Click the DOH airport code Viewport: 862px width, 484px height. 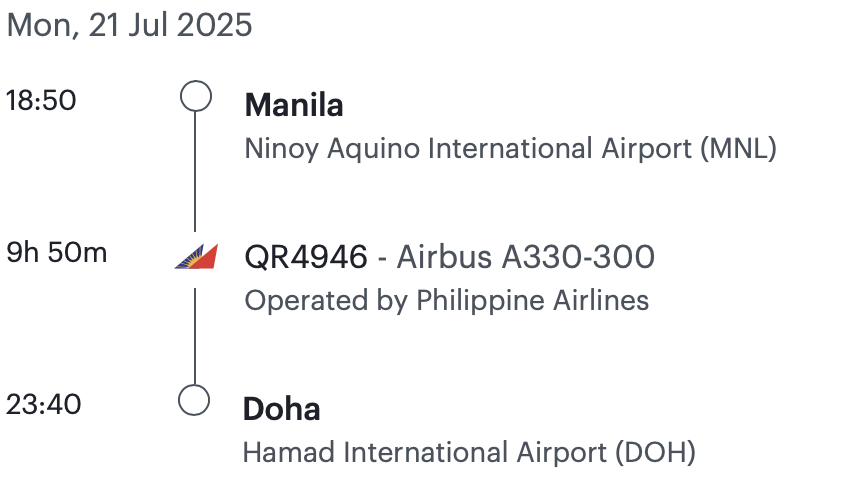(x=655, y=453)
